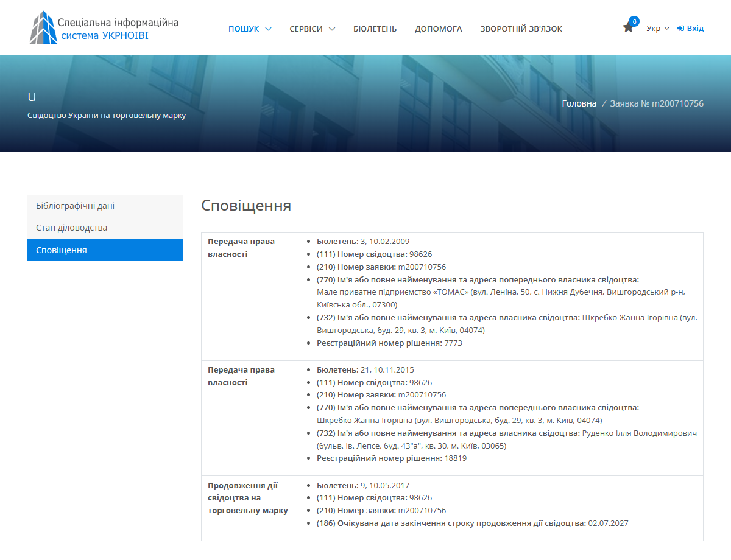
Task: Switch to Бібліографічні дані tab
Action: (x=75, y=206)
